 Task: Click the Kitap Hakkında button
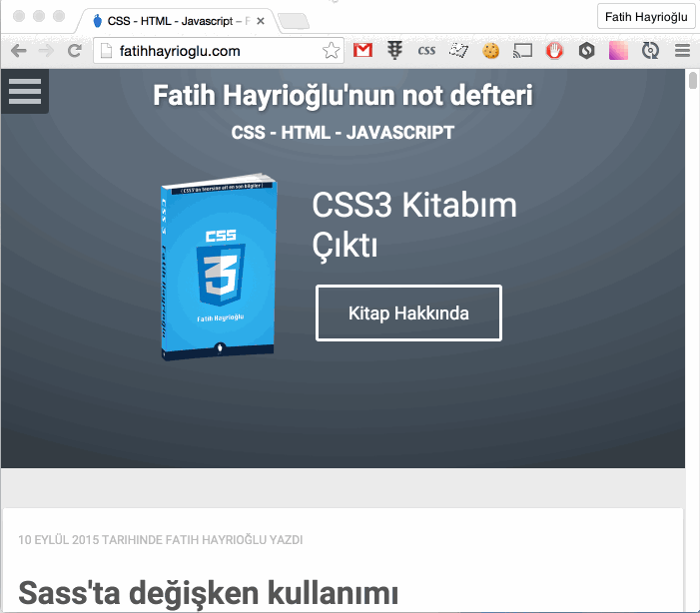coord(408,313)
